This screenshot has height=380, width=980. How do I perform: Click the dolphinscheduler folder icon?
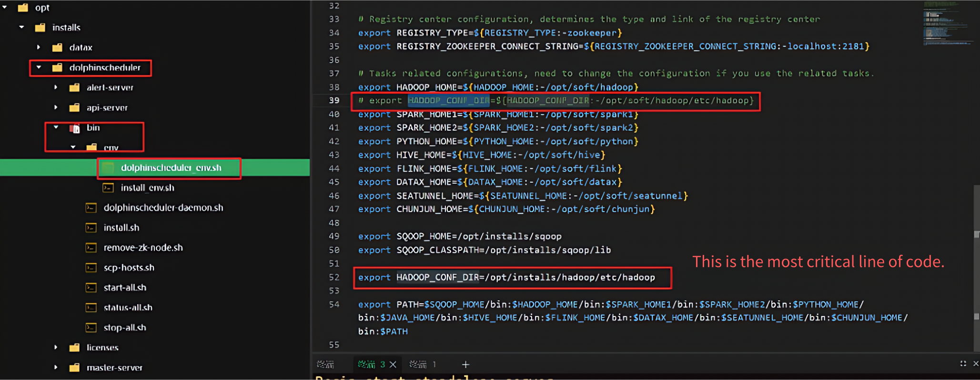[57, 68]
